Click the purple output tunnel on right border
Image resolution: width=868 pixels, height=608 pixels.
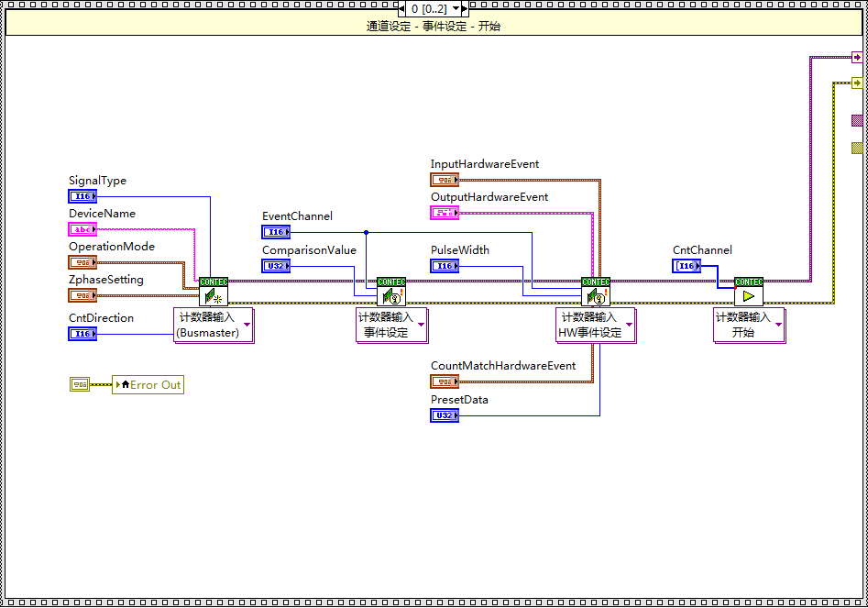point(857,120)
